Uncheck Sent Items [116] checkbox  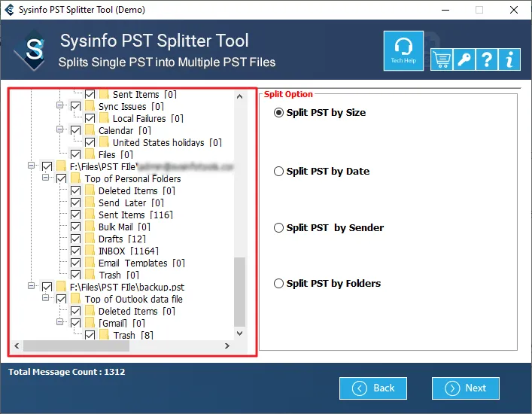[x=76, y=215]
